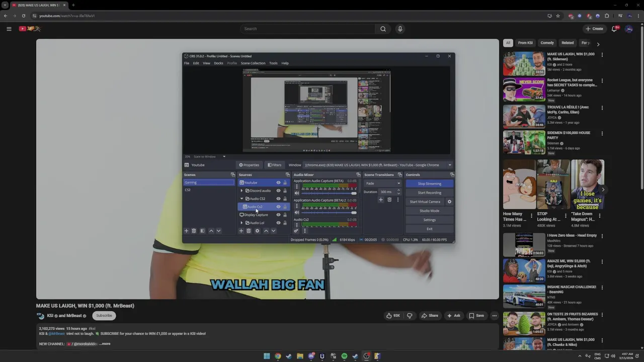Select Comedy filter chip in sidebar
Viewport: 644px width, 362px height.
coord(547,43)
